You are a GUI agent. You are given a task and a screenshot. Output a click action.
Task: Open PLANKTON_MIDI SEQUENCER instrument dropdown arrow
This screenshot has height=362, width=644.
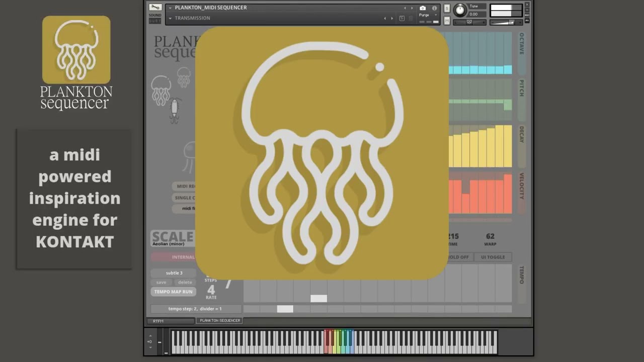(170, 8)
